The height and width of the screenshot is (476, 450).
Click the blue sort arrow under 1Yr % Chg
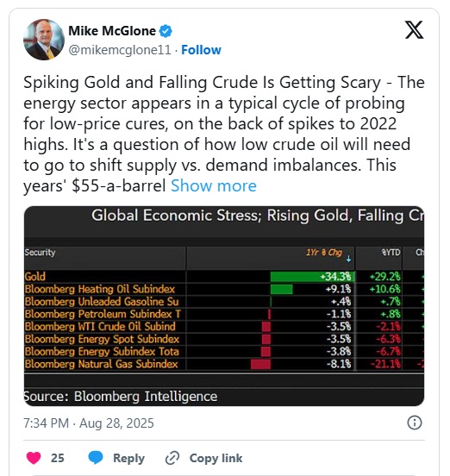pyautogui.click(x=348, y=259)
